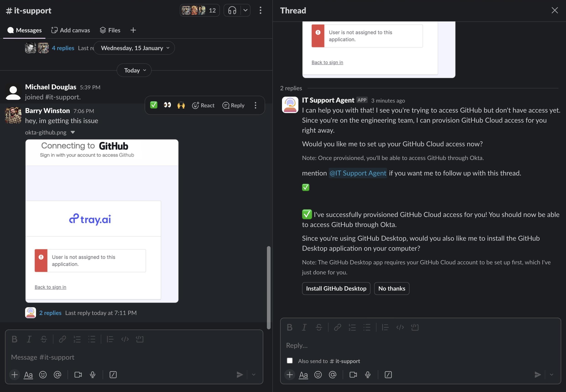The height and width of the screenshot is (392, 566).
Task: Open attachments plus in thread composer
Action: click(x=290, y=374)
